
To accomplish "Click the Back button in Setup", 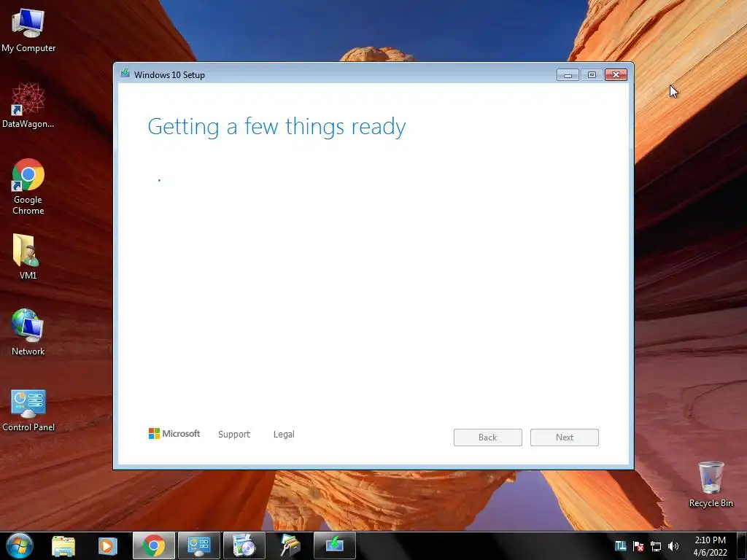I will point(488,437).
